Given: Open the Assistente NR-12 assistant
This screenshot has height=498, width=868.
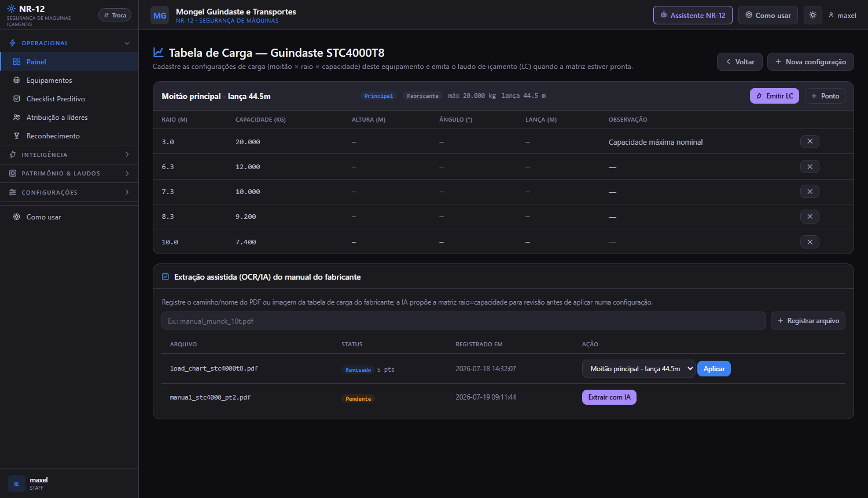Looking at the screenshot, I should [x=693, y=15].
